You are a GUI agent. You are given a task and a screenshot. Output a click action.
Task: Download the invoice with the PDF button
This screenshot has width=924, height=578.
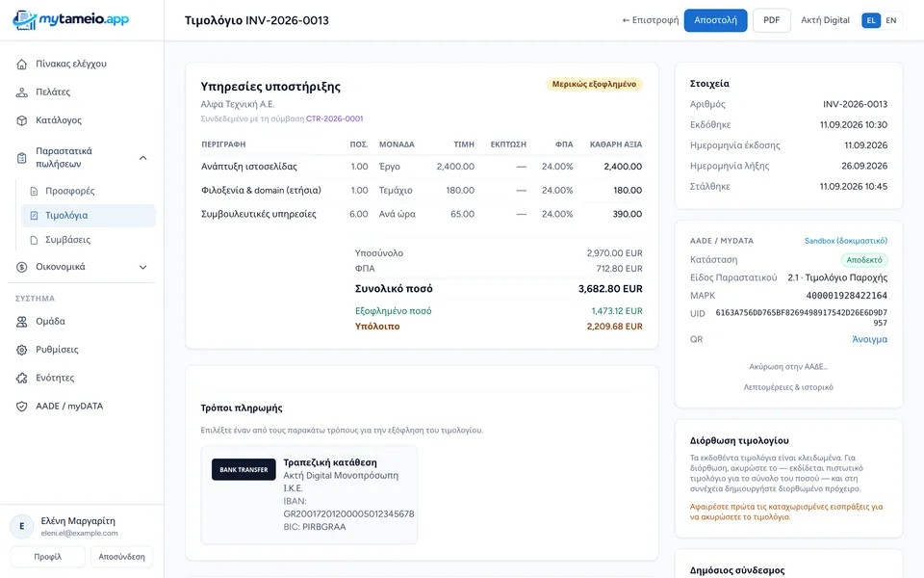[x=771, y=20]
